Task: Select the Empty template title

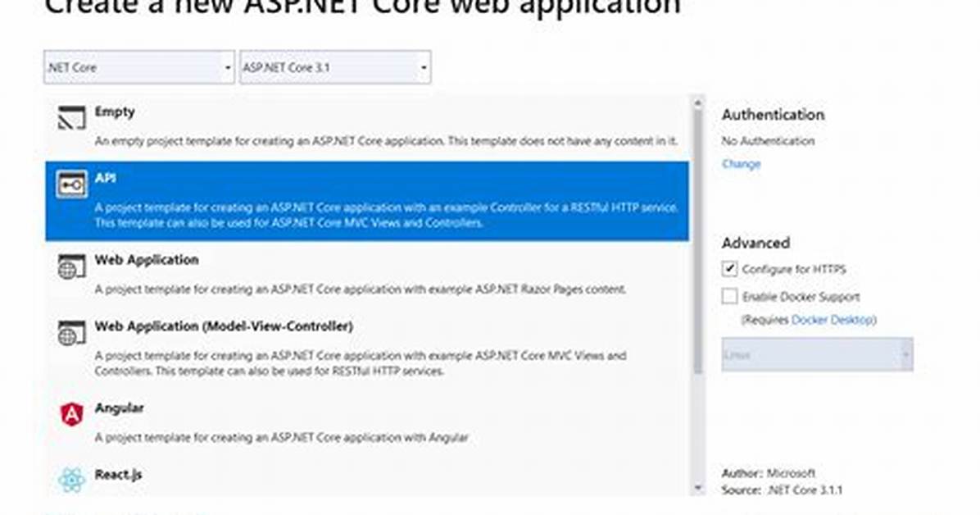Action: [x=115, y=112]
